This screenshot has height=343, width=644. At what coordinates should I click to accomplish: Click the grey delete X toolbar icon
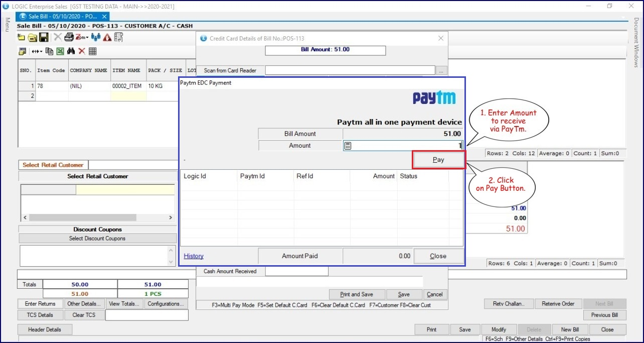(x=58, y=38)
